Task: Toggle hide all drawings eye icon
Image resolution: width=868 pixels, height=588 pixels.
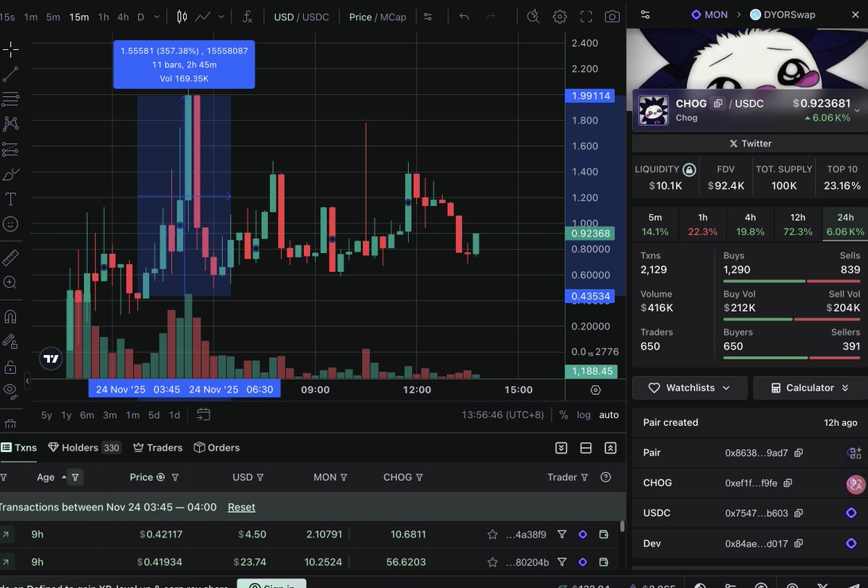Action: click(x=10, y=391)
